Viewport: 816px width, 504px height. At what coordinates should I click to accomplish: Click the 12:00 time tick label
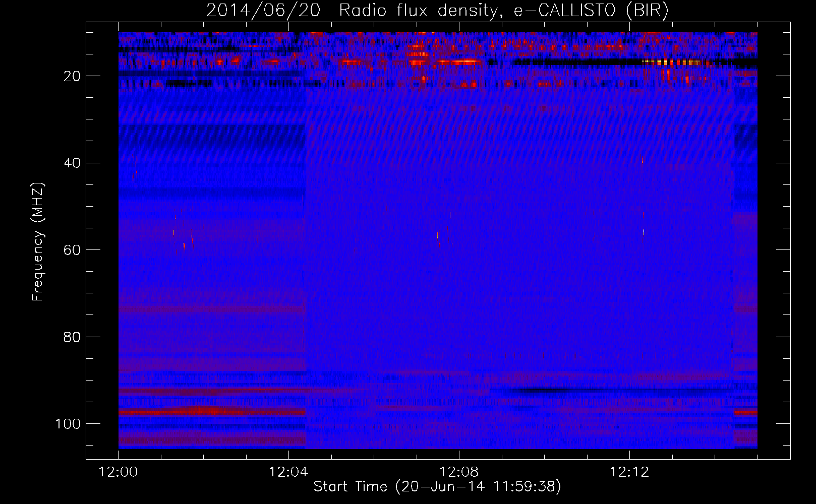click(118, 472)
